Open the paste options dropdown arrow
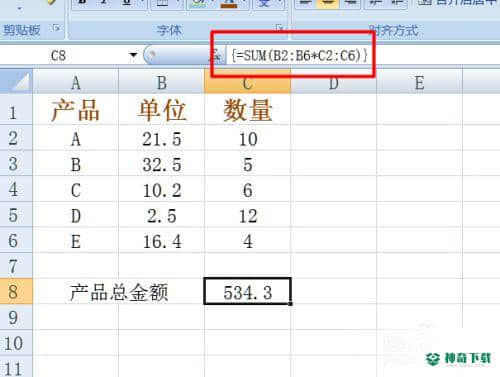Screen dimensions: 500x377 (x=19, y=8)
